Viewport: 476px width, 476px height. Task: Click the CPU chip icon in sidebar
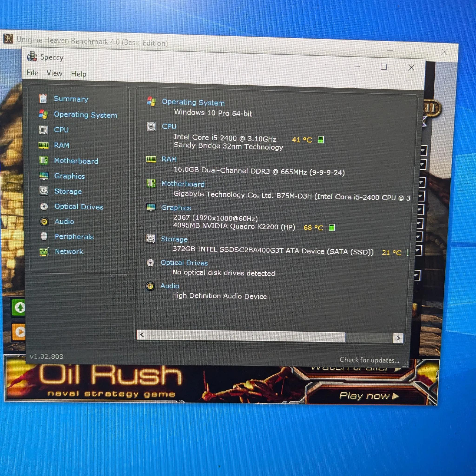pos(43,130)
